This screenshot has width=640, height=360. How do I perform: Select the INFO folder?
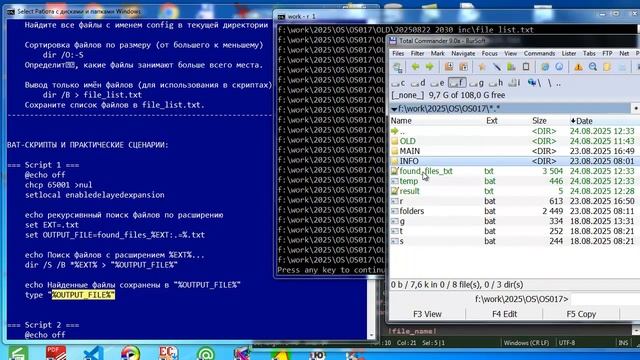514,161
